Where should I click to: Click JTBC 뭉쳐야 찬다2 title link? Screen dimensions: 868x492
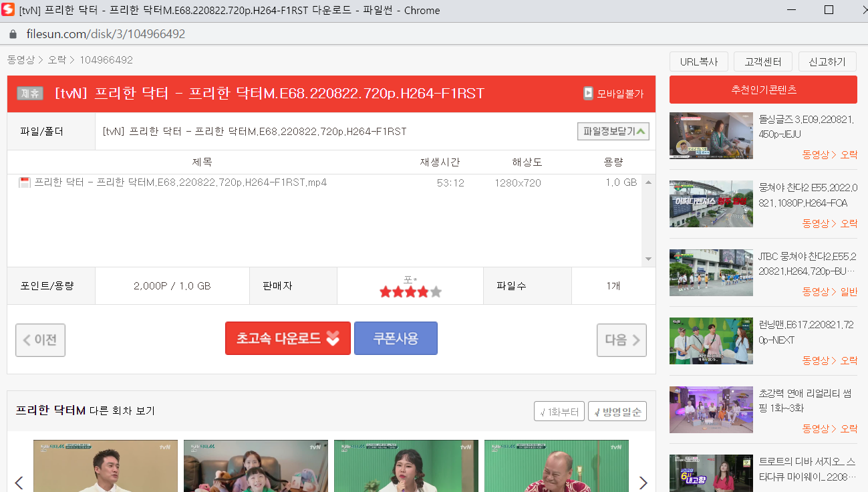pyautogui.click(x=808, y=263)
